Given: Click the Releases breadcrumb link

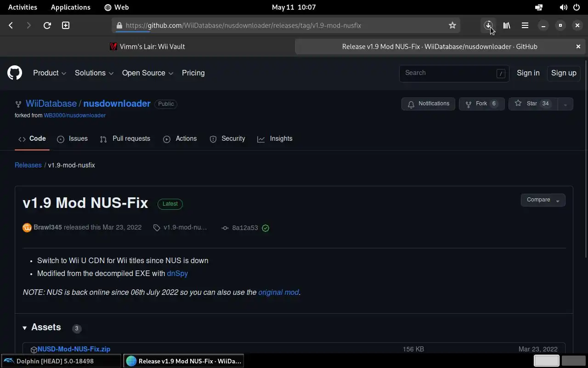Looking at the screenshot, I should point(28,165).
